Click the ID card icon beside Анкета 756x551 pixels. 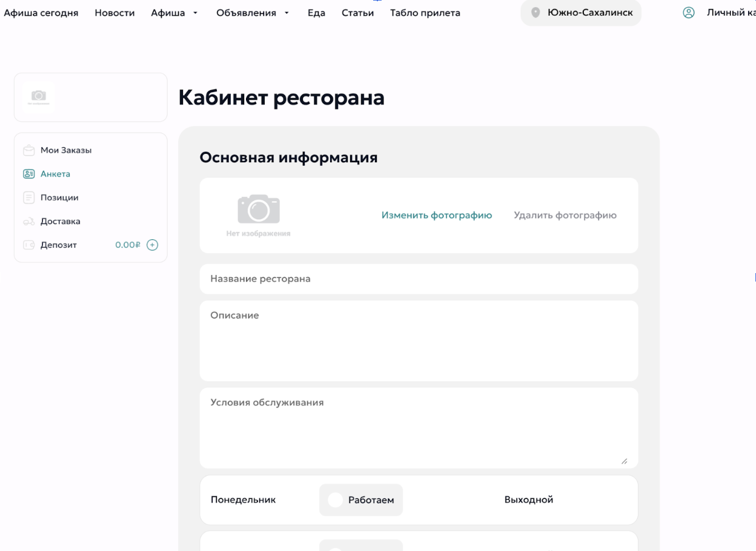(28, 174)
